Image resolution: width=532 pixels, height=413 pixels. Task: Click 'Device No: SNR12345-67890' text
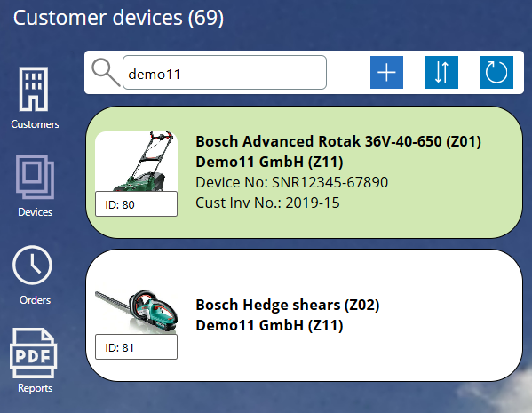point(292,182)
